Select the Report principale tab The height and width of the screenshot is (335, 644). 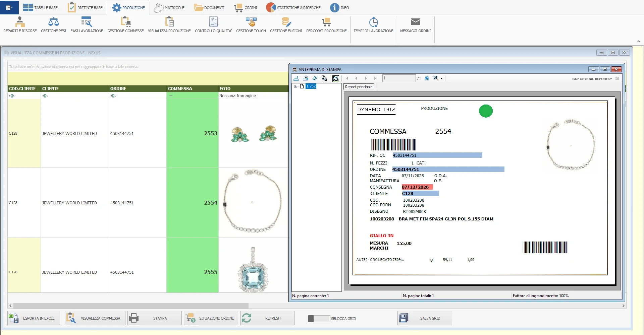pyautogui.click(x=359, y=87)
